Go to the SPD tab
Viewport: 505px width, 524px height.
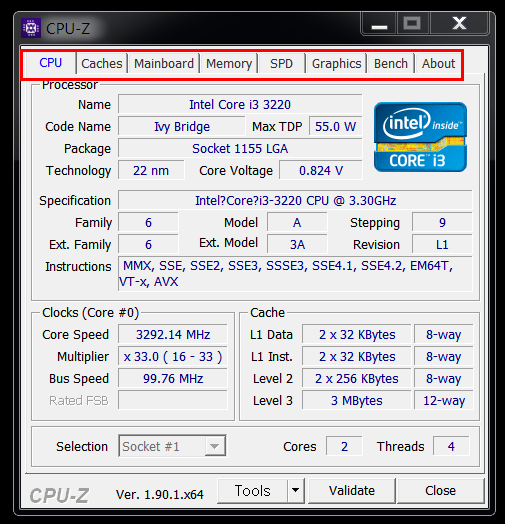pos(281,63)
